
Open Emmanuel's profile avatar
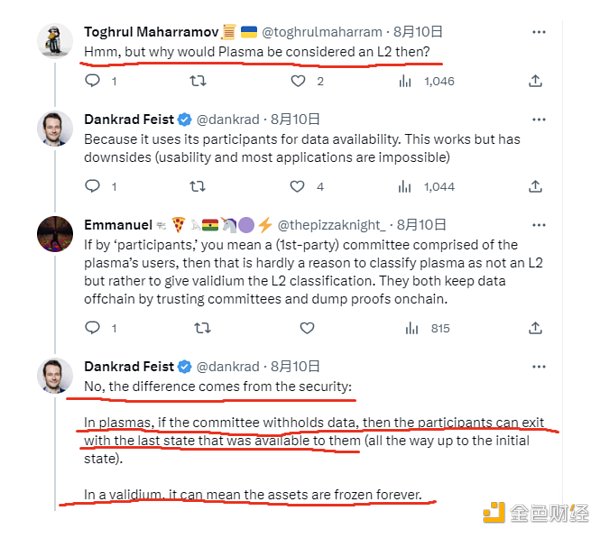pyautogui.click(x=54, y=233)
